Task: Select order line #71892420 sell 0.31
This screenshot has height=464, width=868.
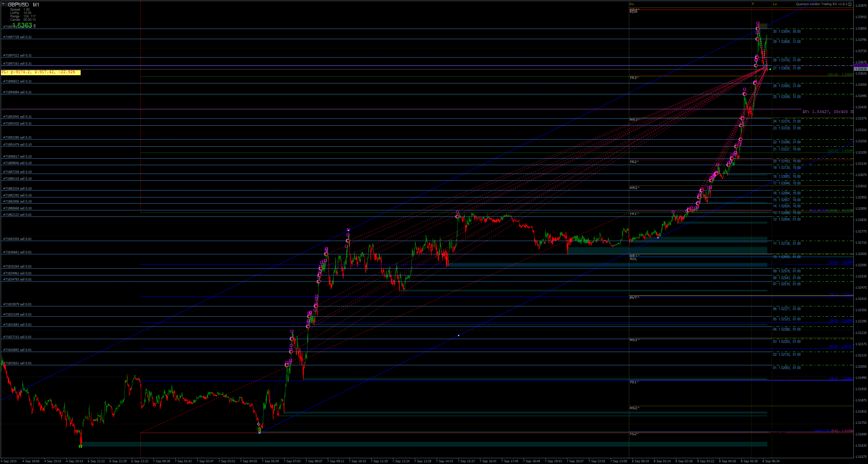Action: (17, 124)
